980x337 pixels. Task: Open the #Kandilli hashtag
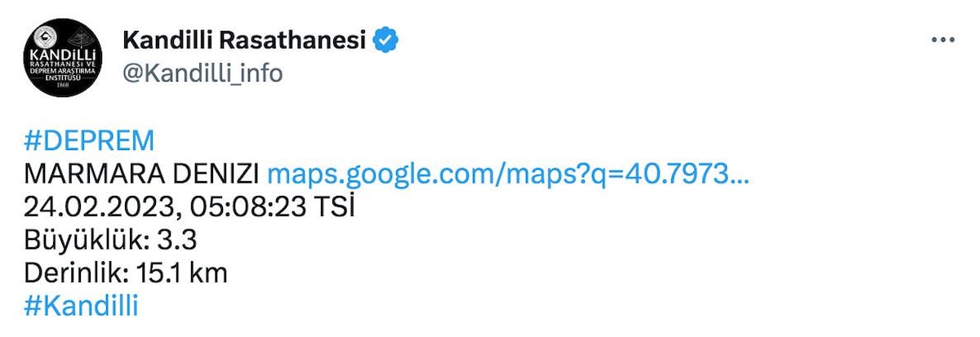[81, 306]
